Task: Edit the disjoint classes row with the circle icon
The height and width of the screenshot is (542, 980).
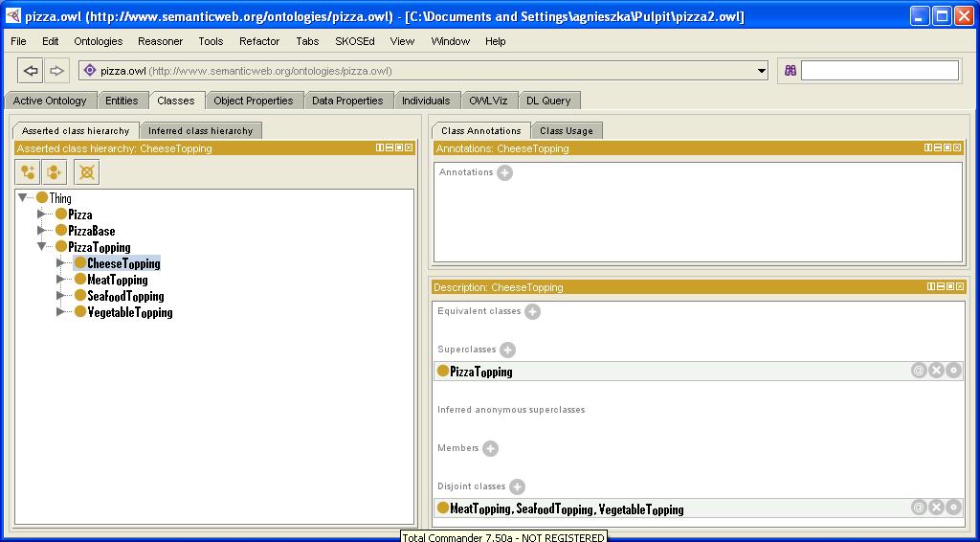Action: click(x=953, y=507)
